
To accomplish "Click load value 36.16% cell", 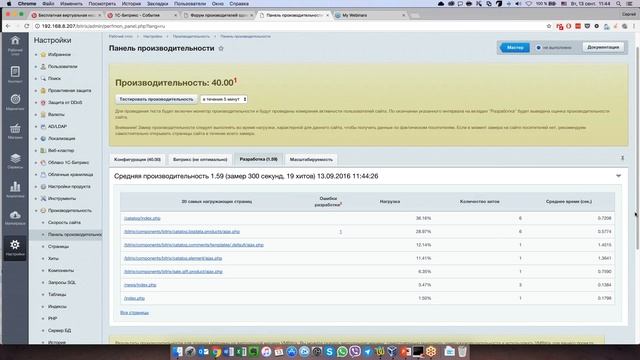I will point(423,218).
